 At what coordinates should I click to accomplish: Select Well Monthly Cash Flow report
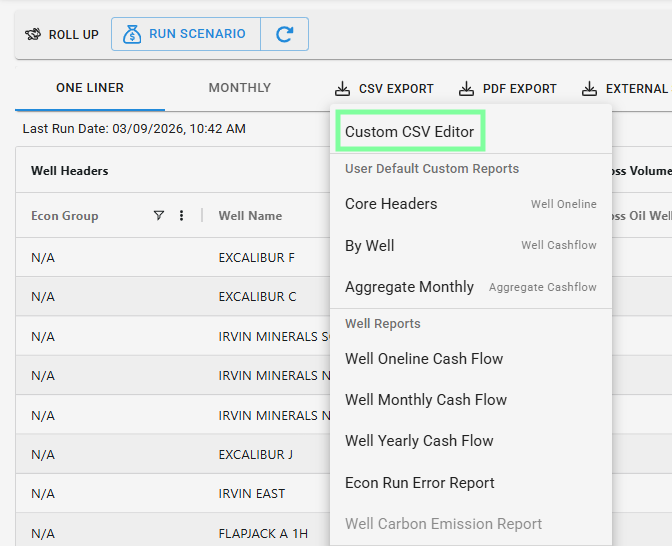pyautogui.click(x=426, y=400)
